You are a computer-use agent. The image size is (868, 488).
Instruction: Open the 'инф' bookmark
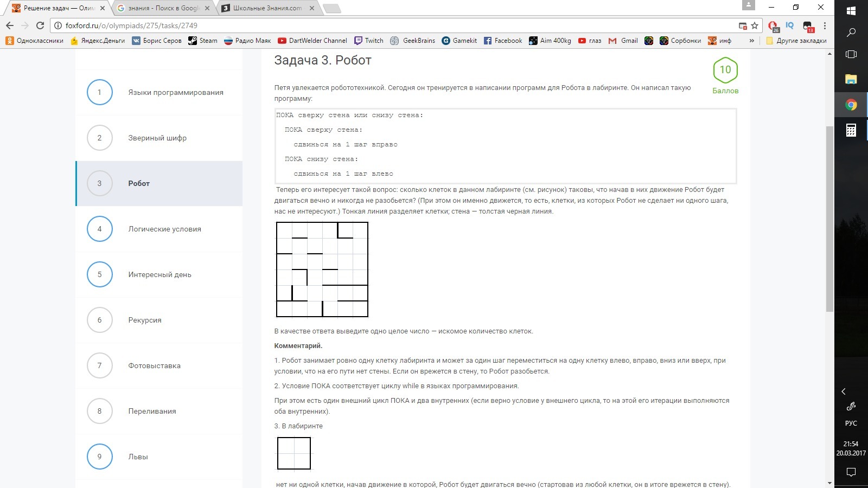coord(720,41)
